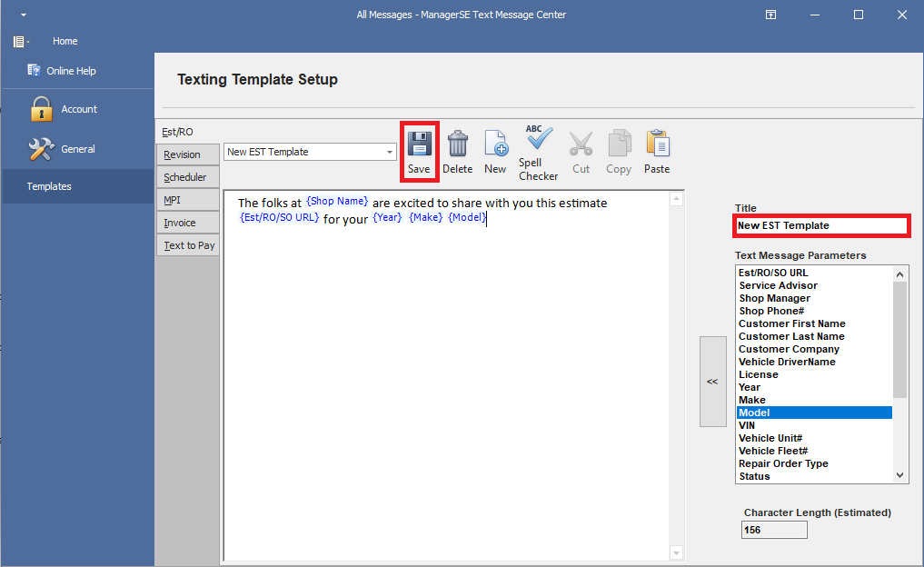Image resolution: width=924 pixels, height=567 pixels.
Task: Click the parameter list scroll-down arrow
Action: [899, 475]
